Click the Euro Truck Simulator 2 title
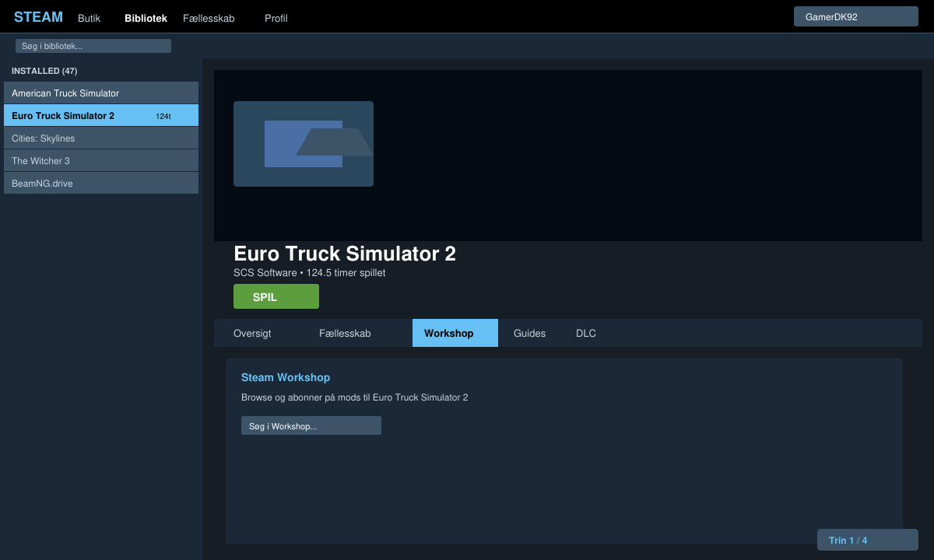Viewport: 934px width, 560px height. pyautogui.click(x=345, y=254)
